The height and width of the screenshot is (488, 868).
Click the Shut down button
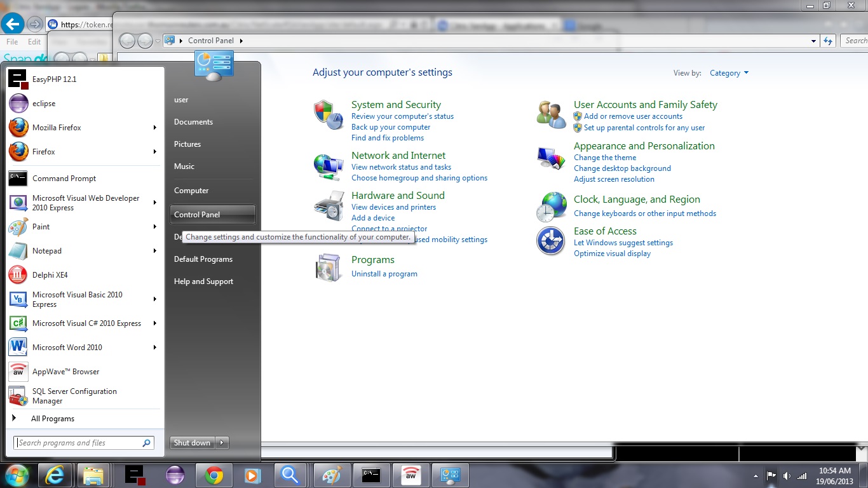[x=193, y=443]
